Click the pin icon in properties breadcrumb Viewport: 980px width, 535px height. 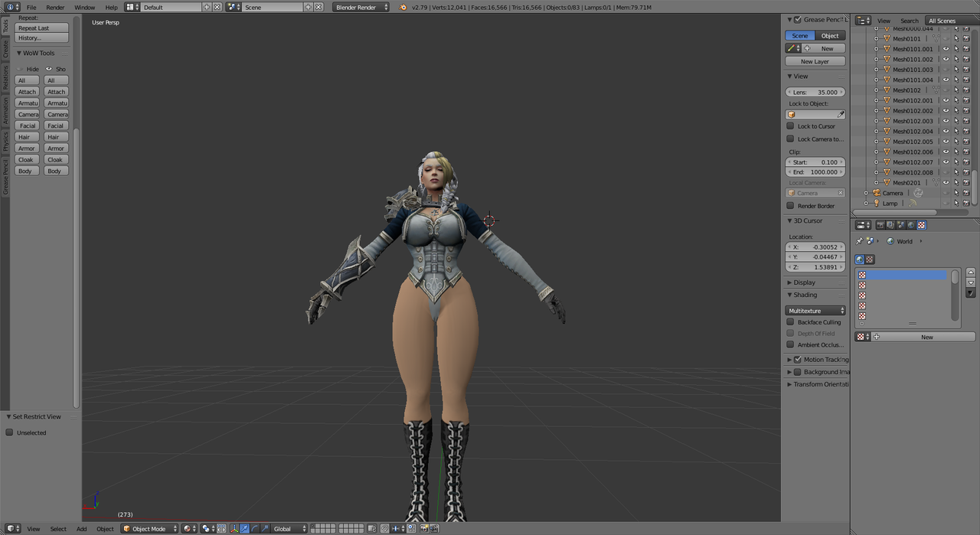pos(859,241)
